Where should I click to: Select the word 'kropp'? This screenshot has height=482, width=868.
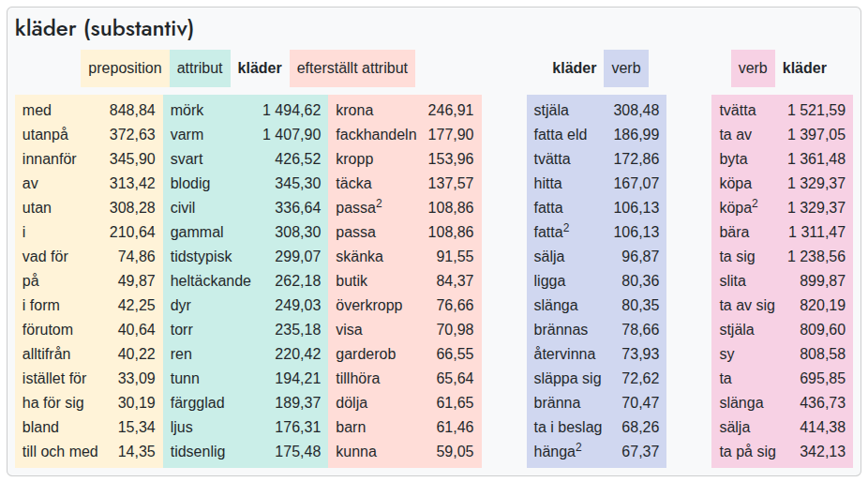click(x=354, y=159)
